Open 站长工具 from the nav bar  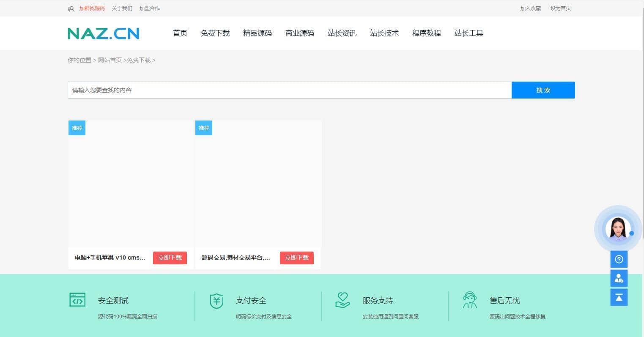tap(469, 33)
